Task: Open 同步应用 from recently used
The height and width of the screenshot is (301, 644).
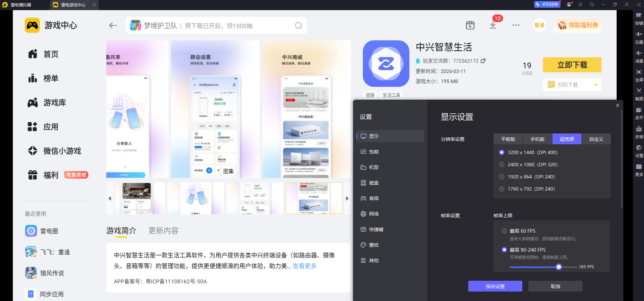Action: [x=45, y=294]
